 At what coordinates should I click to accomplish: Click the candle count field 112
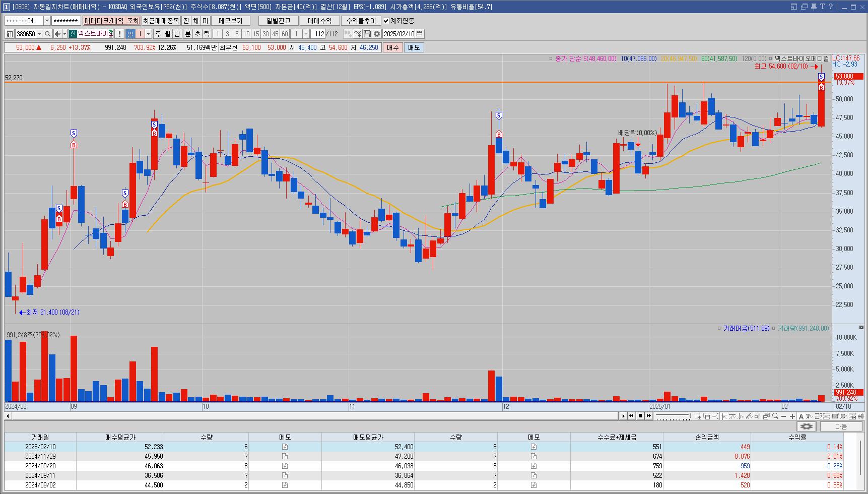click(318, 34)
